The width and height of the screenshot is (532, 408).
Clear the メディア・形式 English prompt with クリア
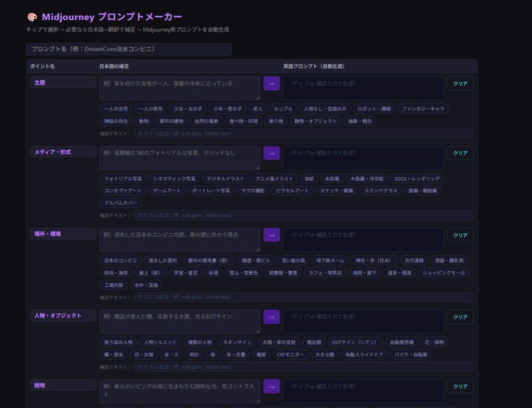click(460, 153)
